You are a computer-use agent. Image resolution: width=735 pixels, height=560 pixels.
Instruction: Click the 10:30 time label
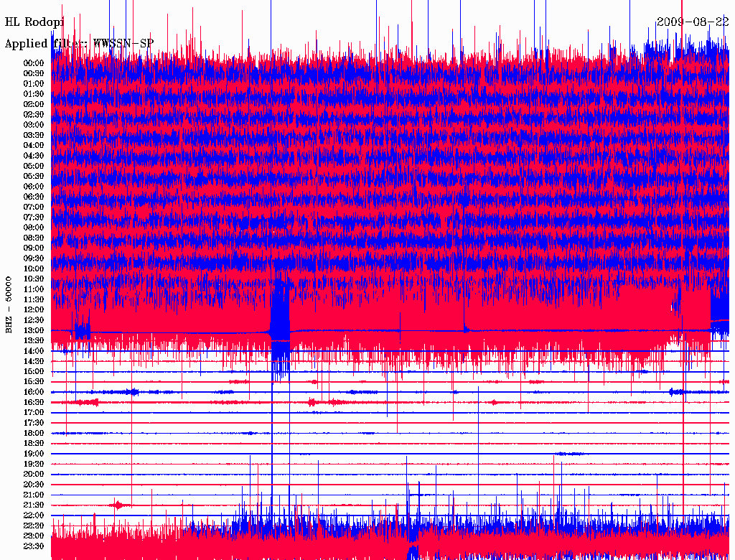[33, 279]
